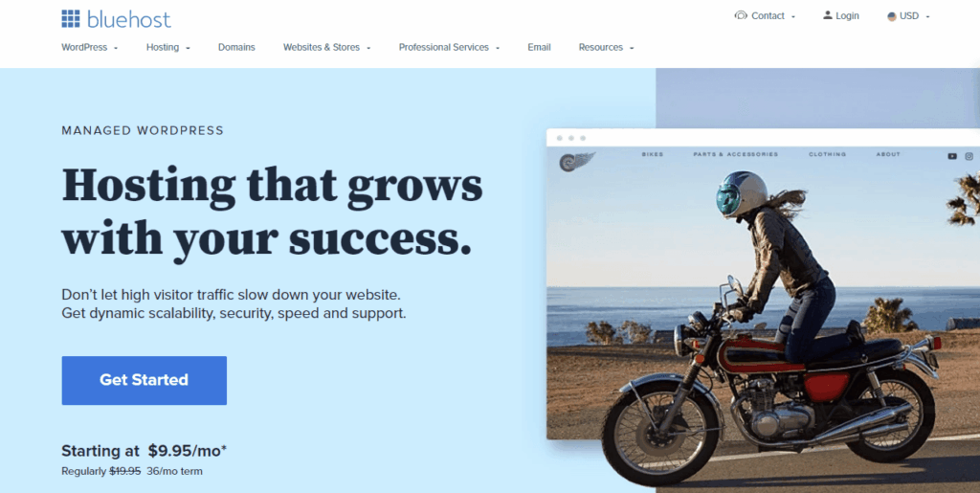Open the Professional Services dropdown
This screenshot has height=493, width=980.
(449, 48)
